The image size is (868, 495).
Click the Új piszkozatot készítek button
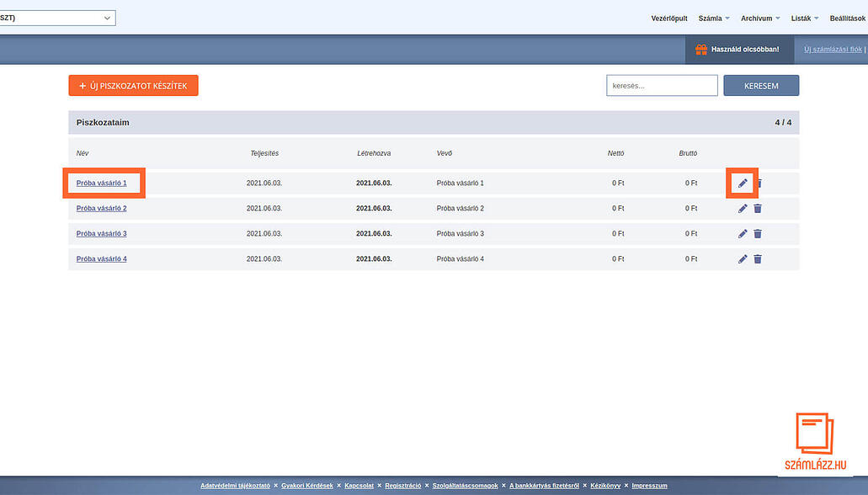tap(133, 86)
